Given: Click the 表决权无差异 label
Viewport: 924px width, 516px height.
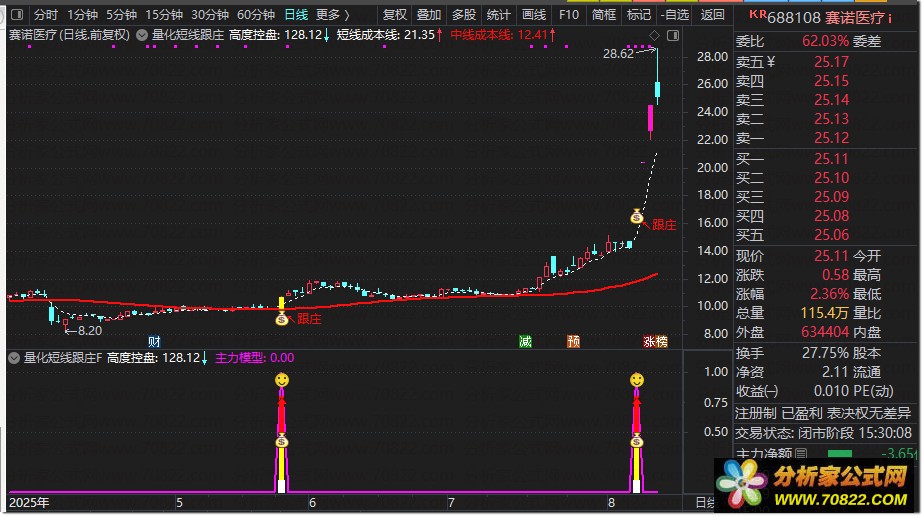Looking at the screenshot, I should (x=869, y=414).
